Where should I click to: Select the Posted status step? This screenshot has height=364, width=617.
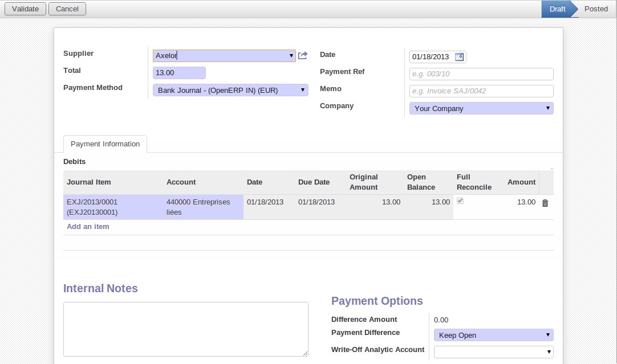596,9
